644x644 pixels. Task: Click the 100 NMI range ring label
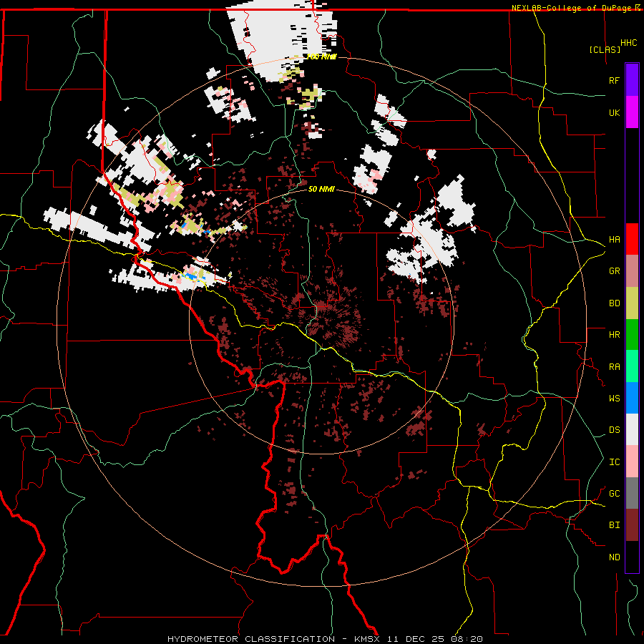[x=321, y=57]
